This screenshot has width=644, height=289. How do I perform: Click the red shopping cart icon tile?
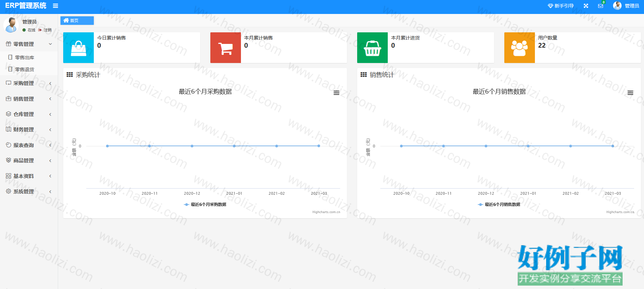click(226, 48)
